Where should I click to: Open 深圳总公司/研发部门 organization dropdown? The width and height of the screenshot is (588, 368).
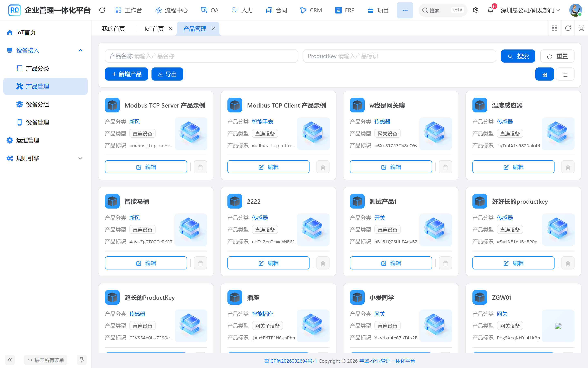[x=531, y=10]
